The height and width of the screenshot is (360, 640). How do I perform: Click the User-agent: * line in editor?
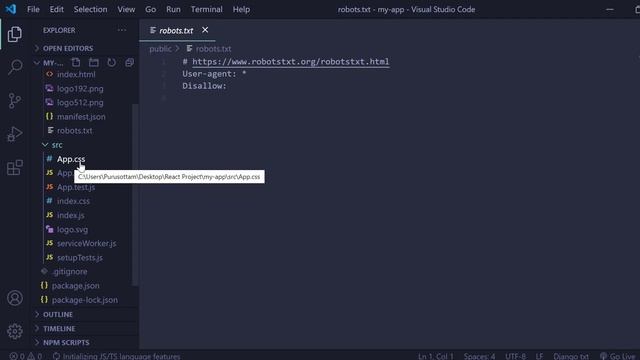coord(214,74)
